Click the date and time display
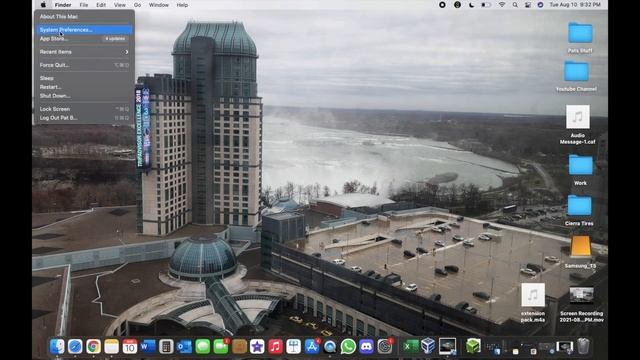 (575, 5)
